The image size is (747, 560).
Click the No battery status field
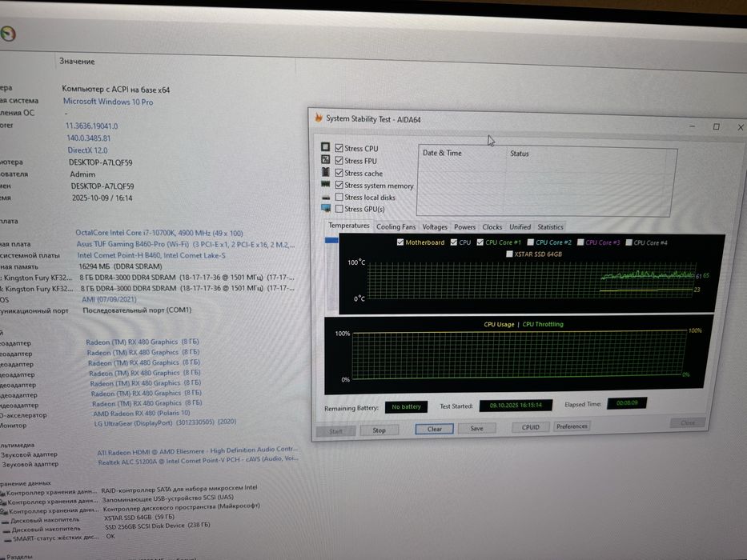point(407,406)
